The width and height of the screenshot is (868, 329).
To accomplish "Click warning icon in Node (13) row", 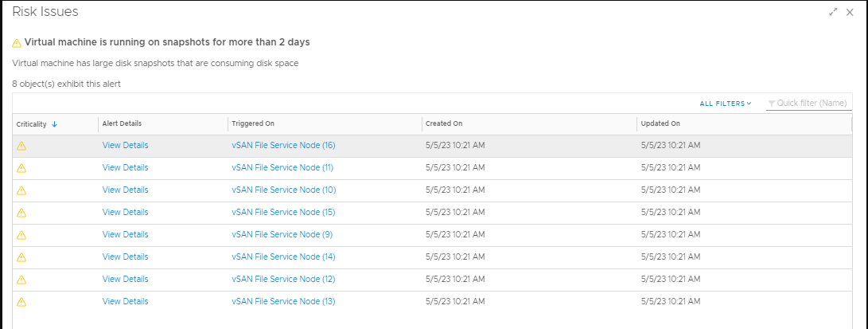I will pos(21,302).
